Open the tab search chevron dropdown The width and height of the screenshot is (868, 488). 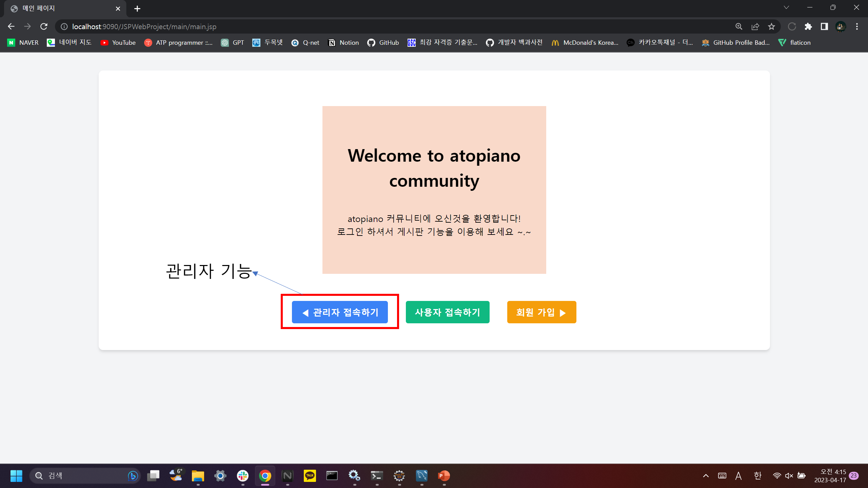[x=786, y=7]
